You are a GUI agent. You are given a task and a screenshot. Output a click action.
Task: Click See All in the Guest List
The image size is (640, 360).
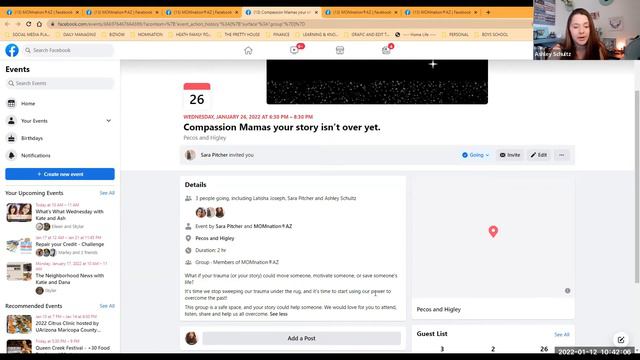pyautogui.click(x=562, y=334)
